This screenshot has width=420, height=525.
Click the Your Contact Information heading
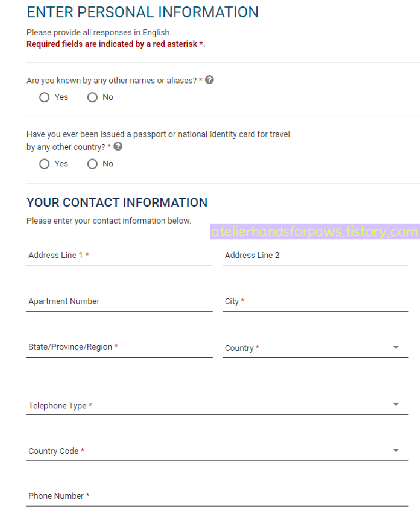117,203
